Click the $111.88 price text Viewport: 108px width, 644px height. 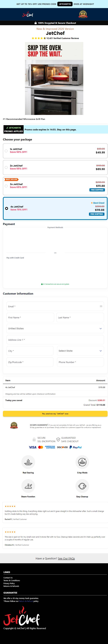(101, 186)
